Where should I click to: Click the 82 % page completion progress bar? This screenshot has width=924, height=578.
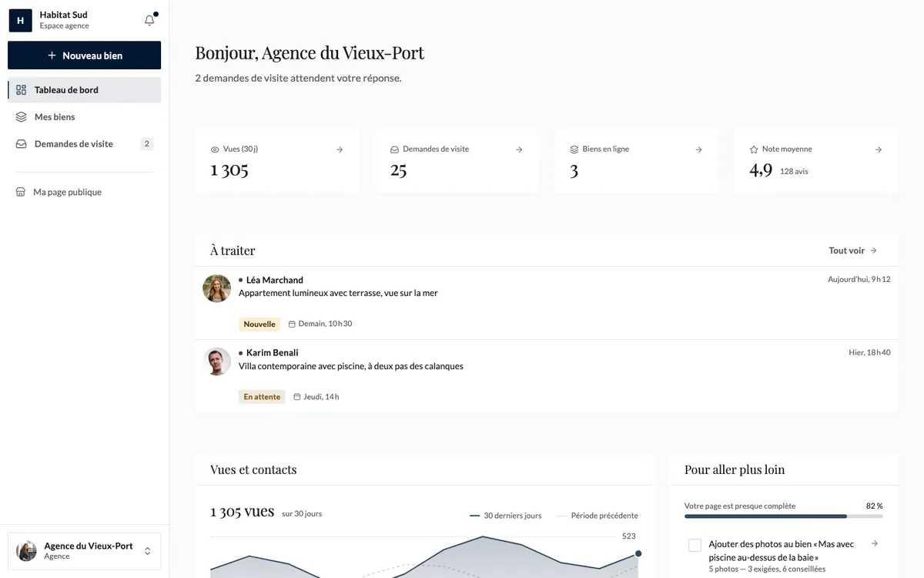tap(784, 516)
